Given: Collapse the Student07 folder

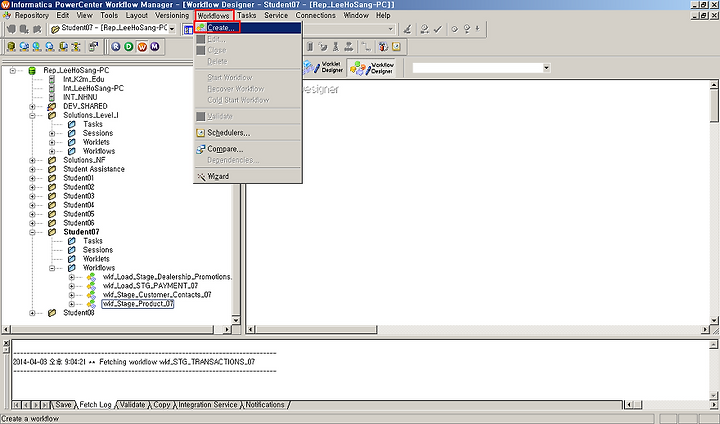Looking at the screenshot, I should [x=32, y=232].
